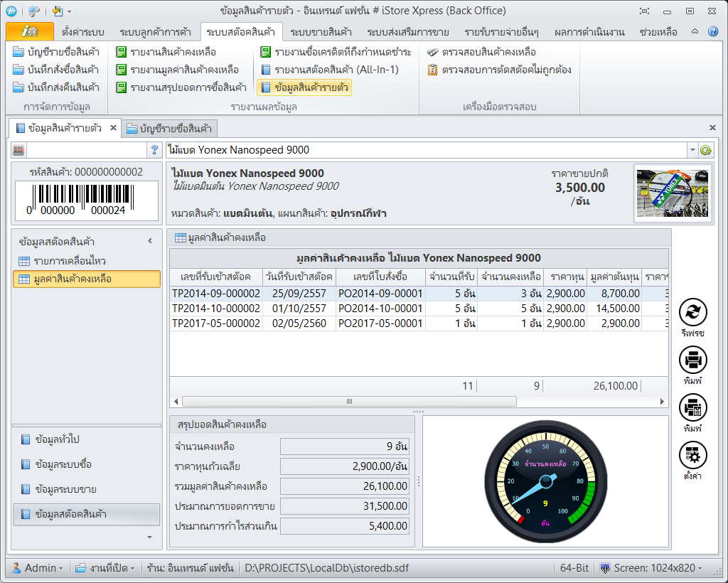Open the ตั้งค่าระบบ ribbon tab
The width and height of the screenshot is (728, 583).
(82, 32)
